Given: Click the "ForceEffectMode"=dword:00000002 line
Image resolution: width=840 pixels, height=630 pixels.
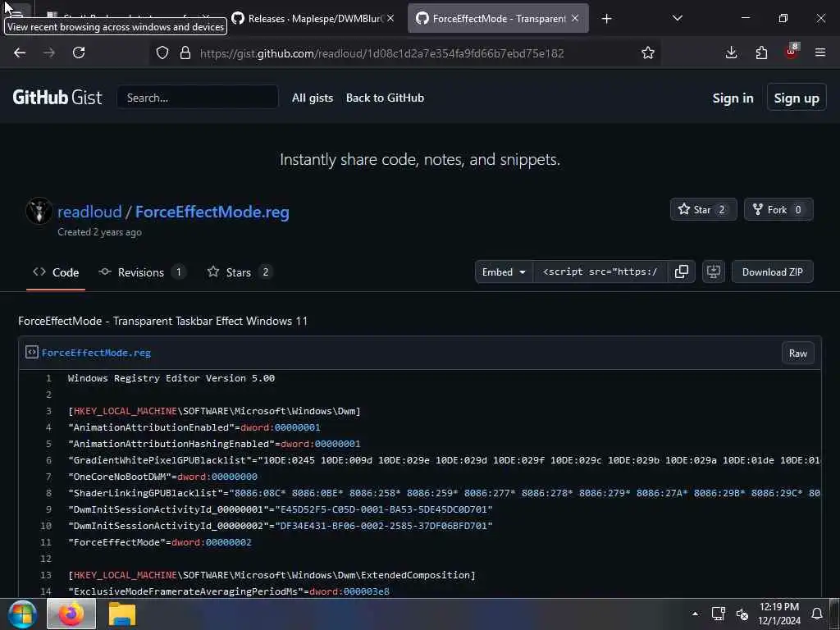Looking at the screenshot, I should (160, 542).
